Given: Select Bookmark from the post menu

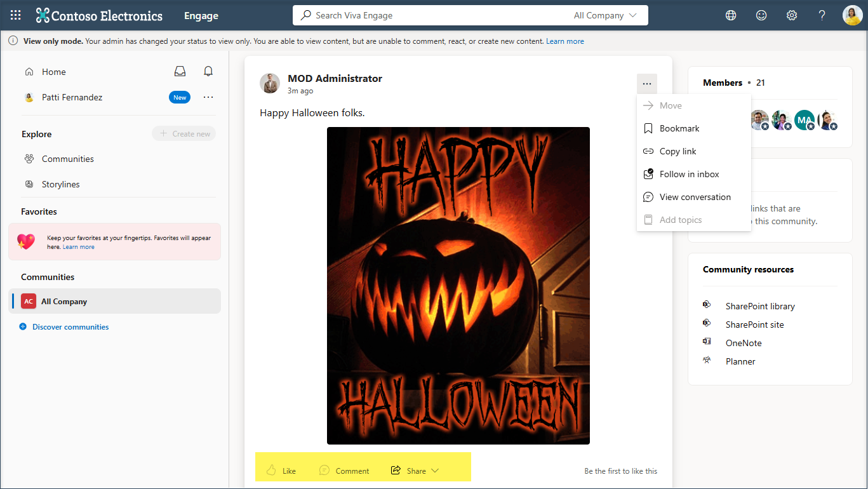Looking at the screenshot, I should point(679,128).
